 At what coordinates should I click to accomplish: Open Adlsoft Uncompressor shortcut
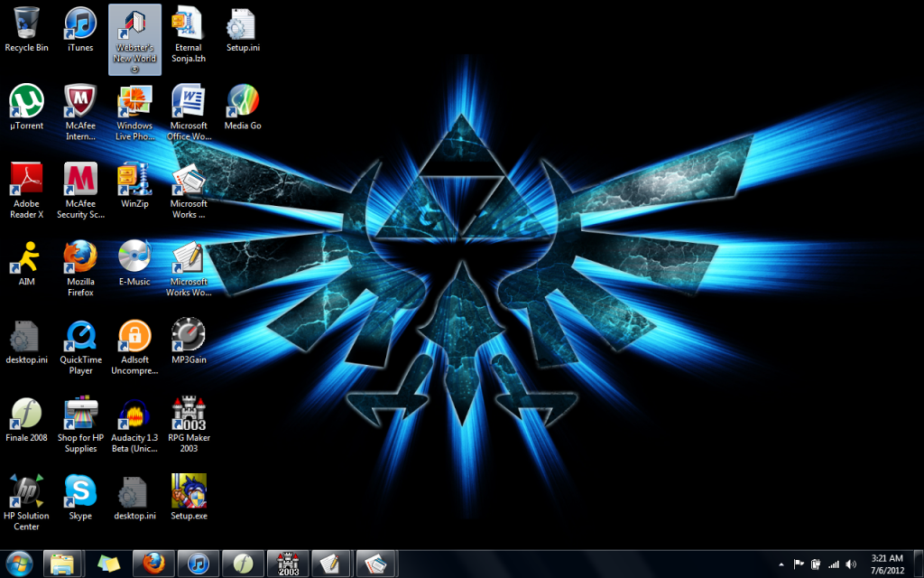135,346
